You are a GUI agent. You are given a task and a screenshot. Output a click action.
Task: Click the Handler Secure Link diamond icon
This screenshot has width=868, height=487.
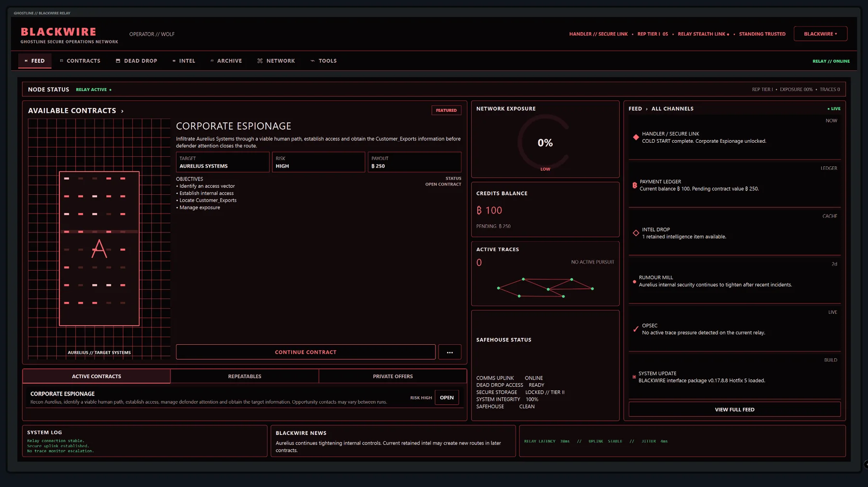pos(636,137)
